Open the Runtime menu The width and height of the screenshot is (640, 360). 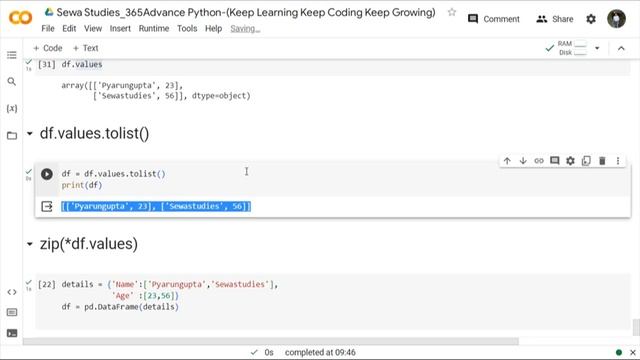pos(153,29)
